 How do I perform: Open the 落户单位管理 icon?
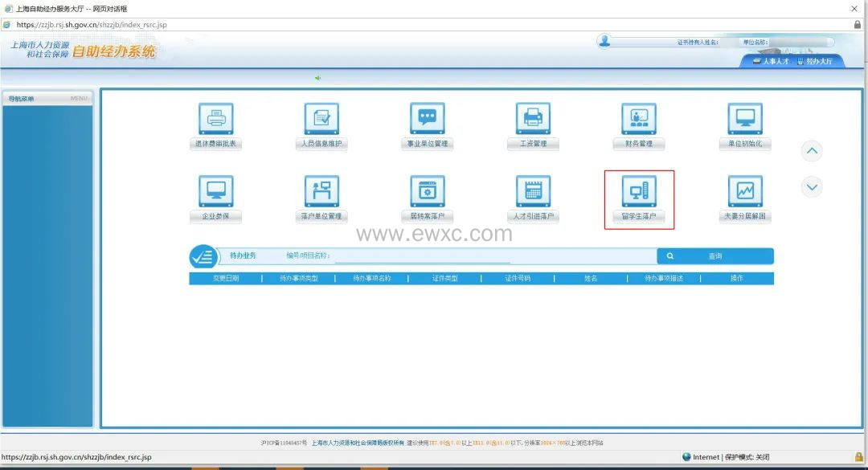(x=321, y=191)
